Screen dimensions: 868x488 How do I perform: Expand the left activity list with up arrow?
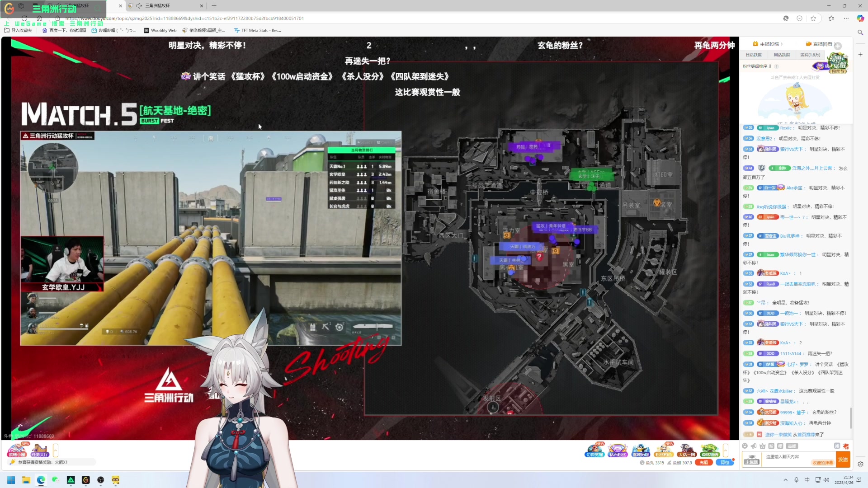point(56,450)
